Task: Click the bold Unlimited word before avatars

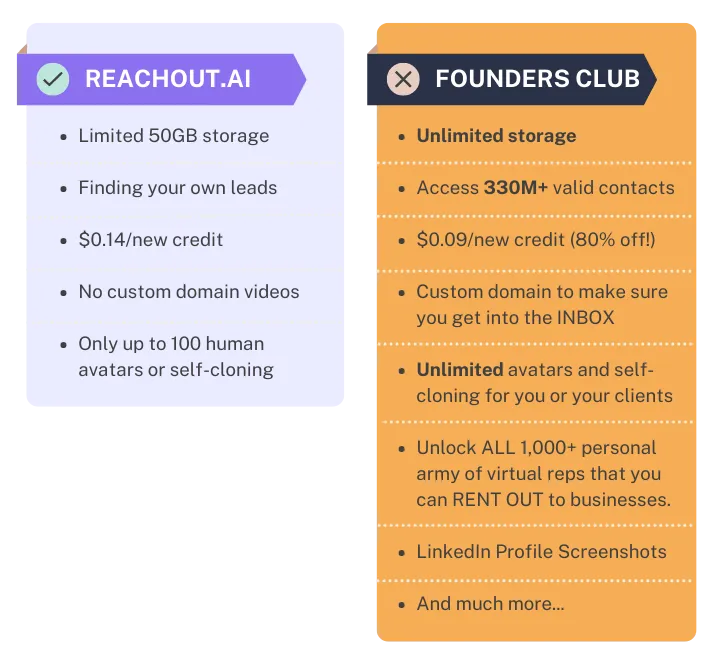Action: 460,370
